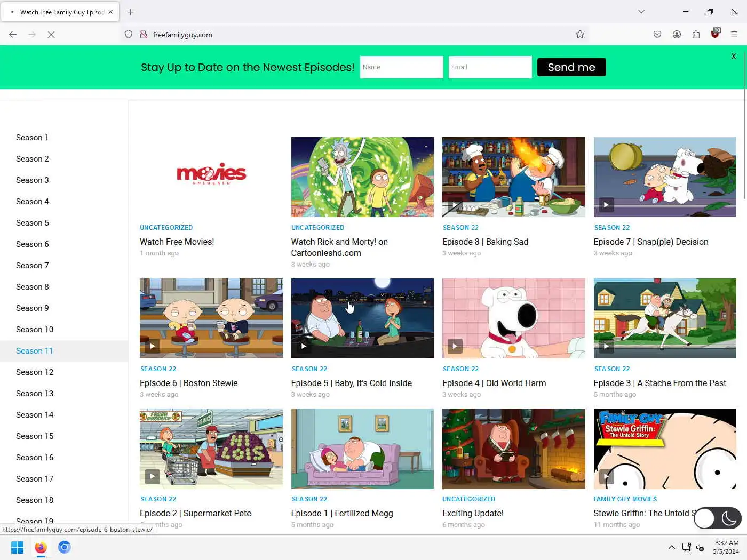Select Season 5 in sidebar
This screenshot has width=747, height=560.
(33, 223)
